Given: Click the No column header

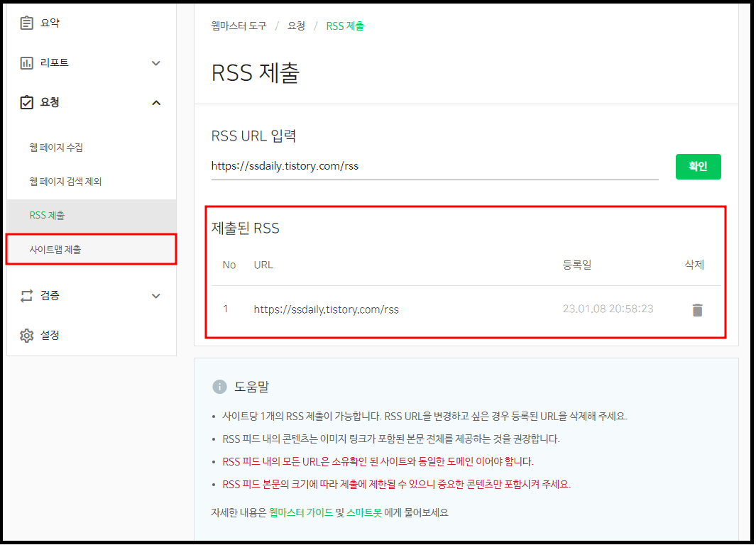Looking at the screenshot, I should pos(229,265).
